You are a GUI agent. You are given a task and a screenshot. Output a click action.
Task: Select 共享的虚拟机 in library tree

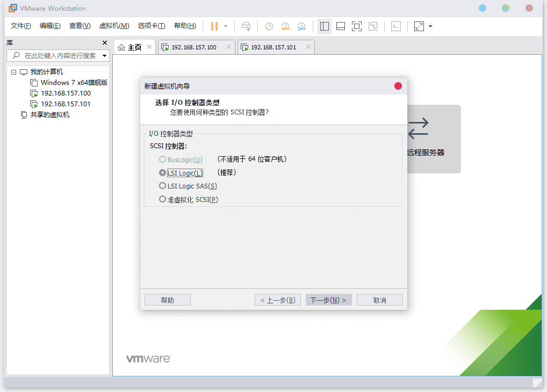click(x=49, y=115)
